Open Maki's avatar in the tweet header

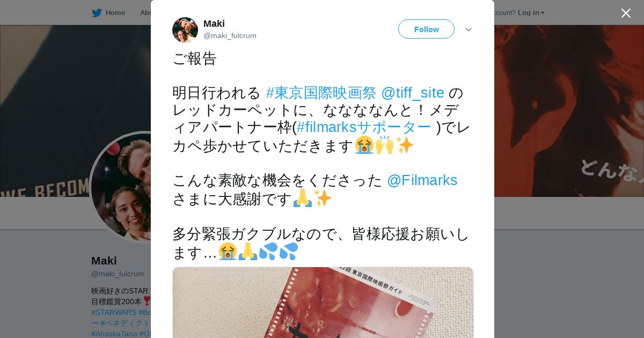click(185, 30)
